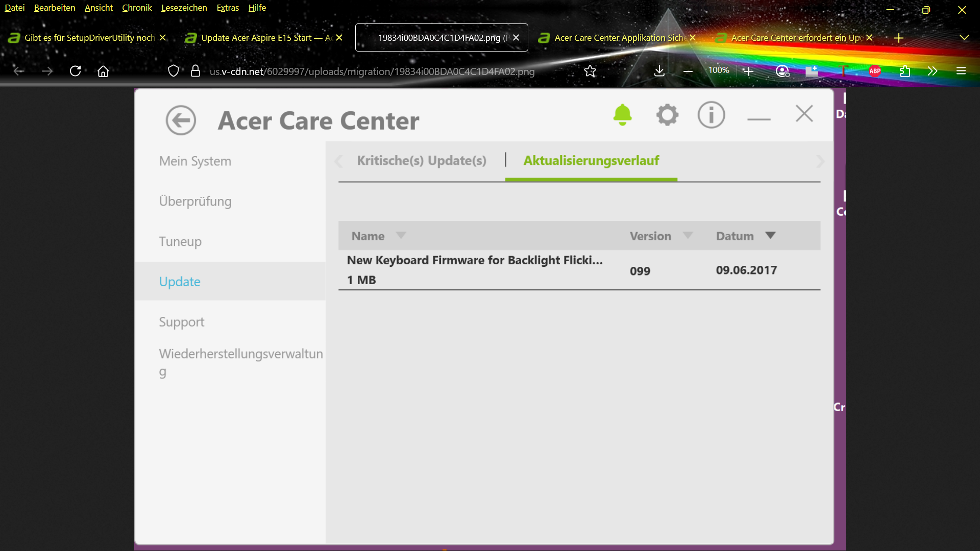Go back in browser history
Viewport: 980px width, 551px height.
click(19, 71)
